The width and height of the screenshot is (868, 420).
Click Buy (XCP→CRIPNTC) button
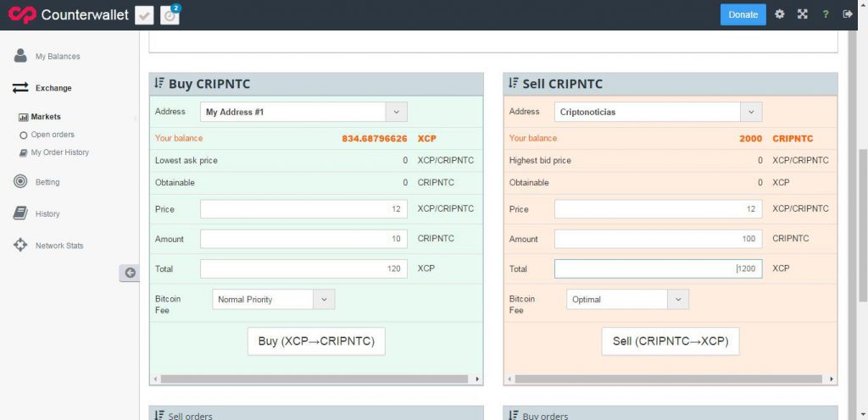pyautogui.click(x=316, y=341)
